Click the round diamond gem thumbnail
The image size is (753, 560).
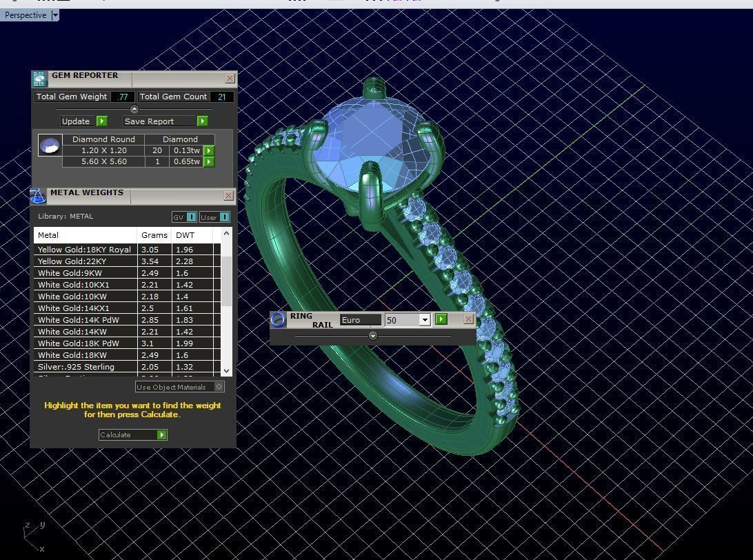[50, 146]
